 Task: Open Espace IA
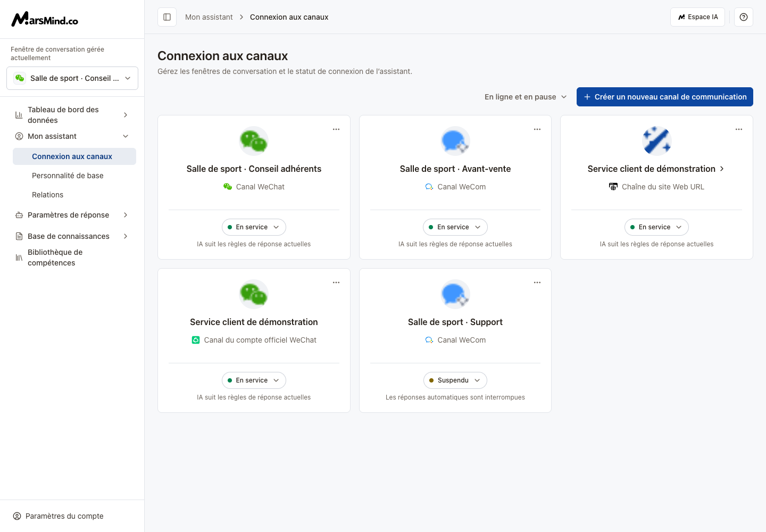[x=697, y=17]
